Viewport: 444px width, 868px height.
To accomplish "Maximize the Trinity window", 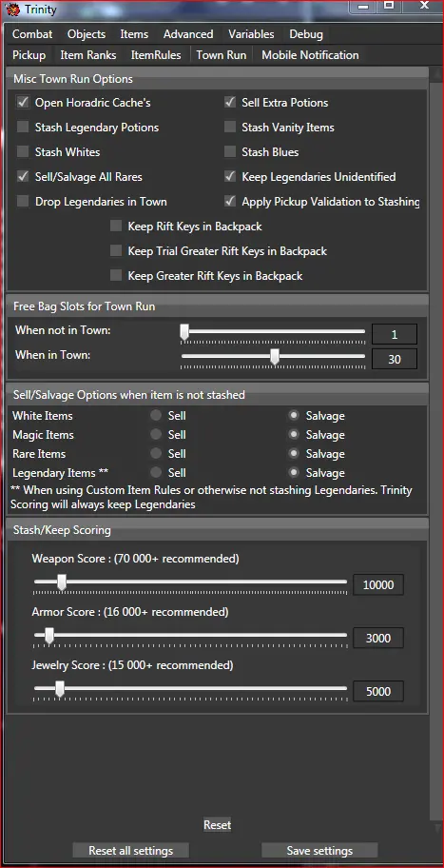I will (389, 6).
